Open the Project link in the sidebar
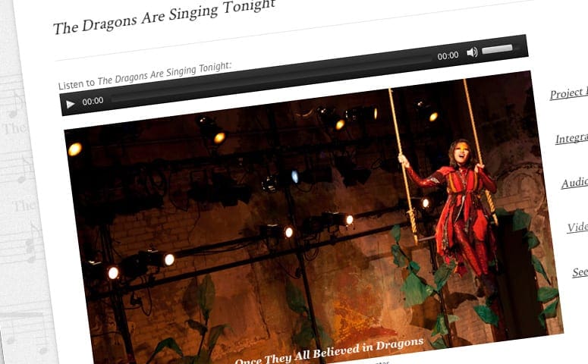The height and width of the screenshot is (364, 588). click(568, 93)
